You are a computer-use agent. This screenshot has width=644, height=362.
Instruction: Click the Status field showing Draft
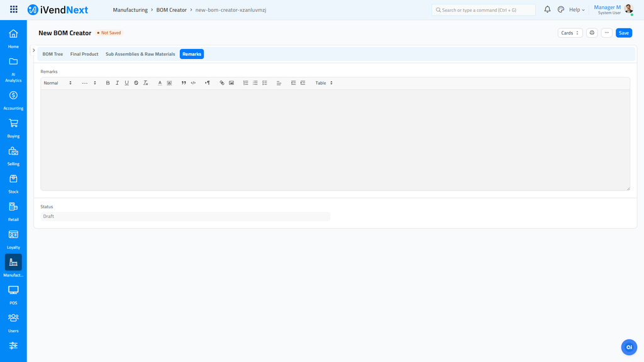click(186, 216)
